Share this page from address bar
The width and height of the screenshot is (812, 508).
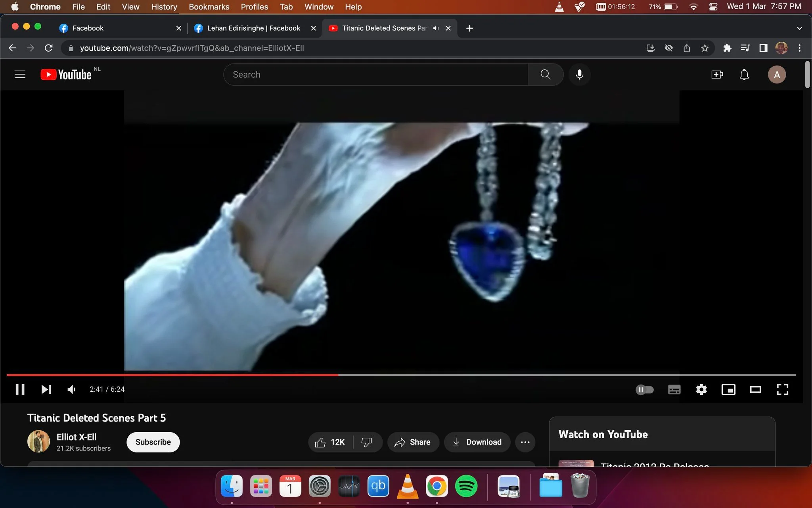pyautogui.click(x=687, y=48)
